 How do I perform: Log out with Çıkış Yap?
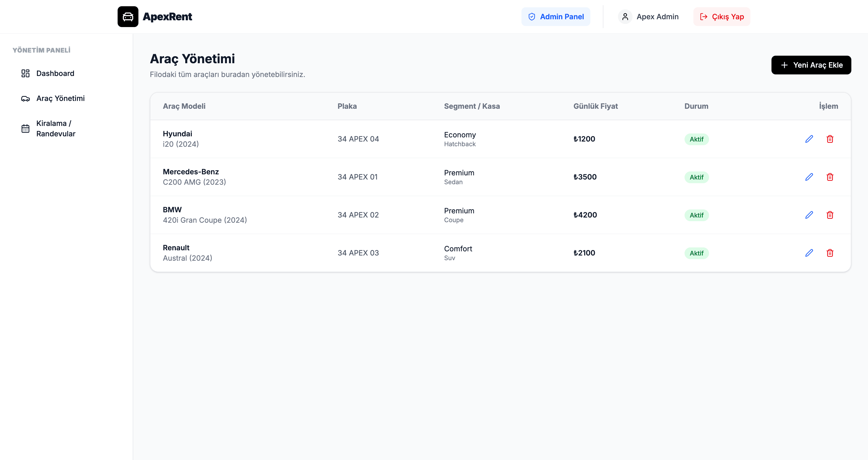[x=722, y=16]
